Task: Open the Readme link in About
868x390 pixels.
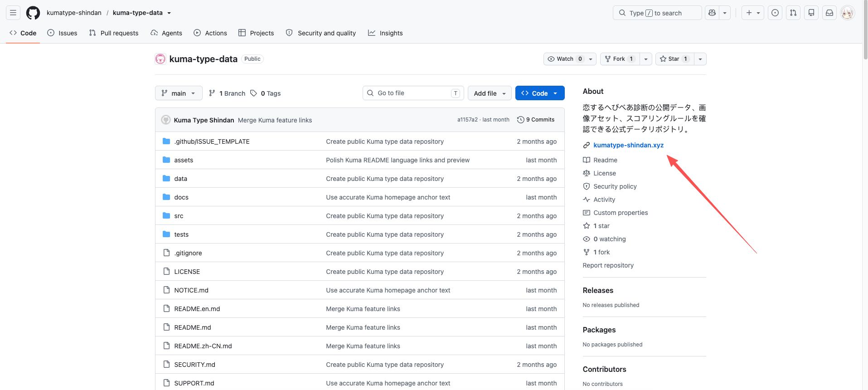Action: [600, 160]
